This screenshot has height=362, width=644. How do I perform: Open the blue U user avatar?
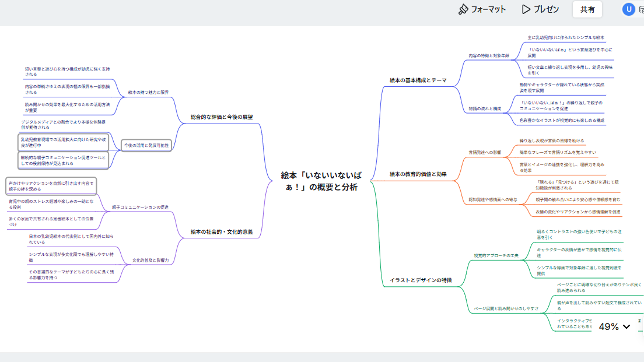[628, 9]
